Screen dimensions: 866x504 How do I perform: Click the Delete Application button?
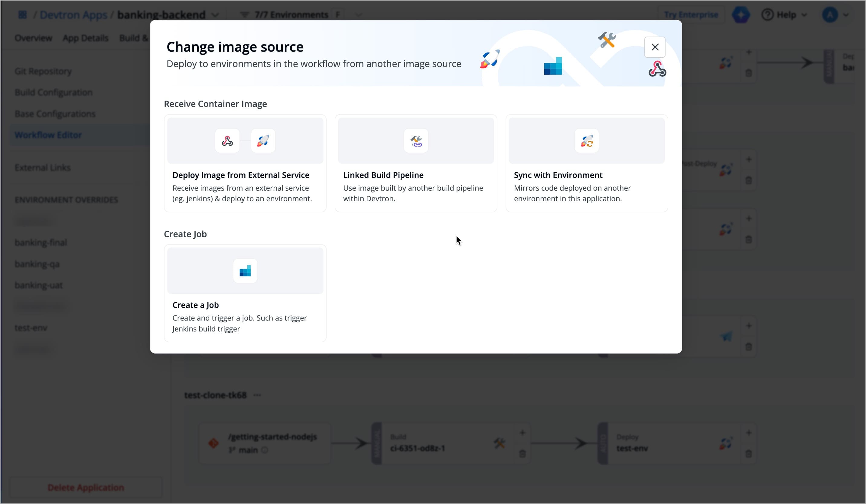(x=86, y=487)
